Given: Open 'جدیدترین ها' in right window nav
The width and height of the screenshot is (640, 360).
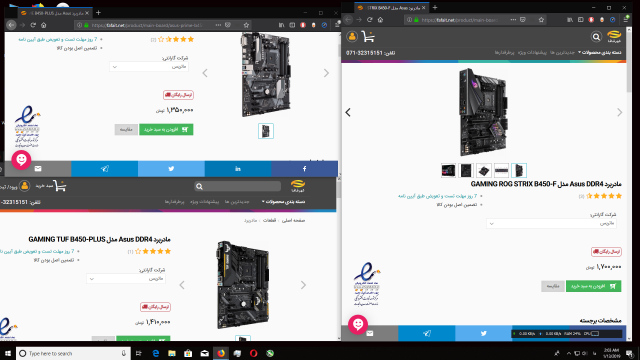Looking at the screenshot, I should click(x=562, y=53).
